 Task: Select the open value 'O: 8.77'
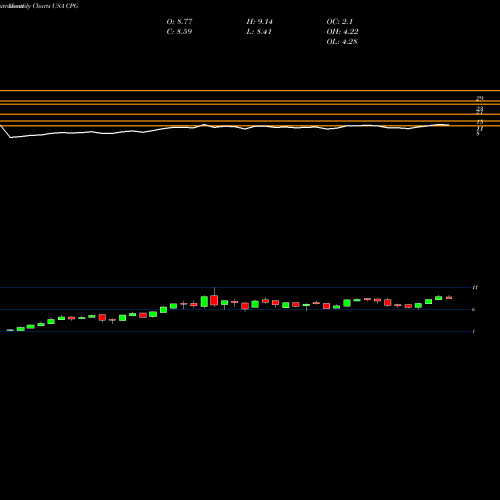pyautogui.click(x=179, y=22)
